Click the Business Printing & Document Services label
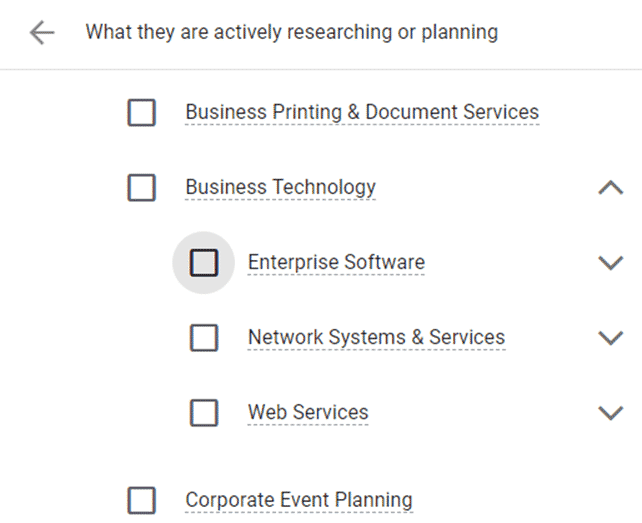Screen dimensions: 642x523 tap(362, 112)
